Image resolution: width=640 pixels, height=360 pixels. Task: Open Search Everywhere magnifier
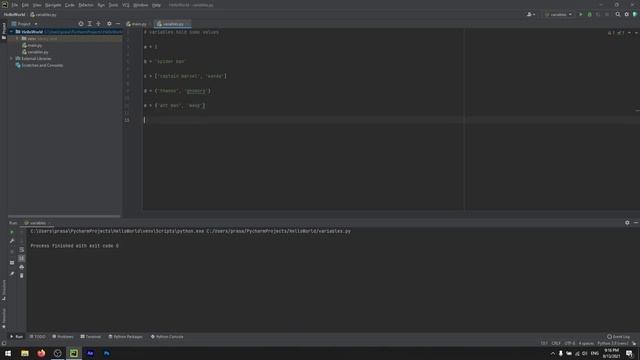[618, 14]
